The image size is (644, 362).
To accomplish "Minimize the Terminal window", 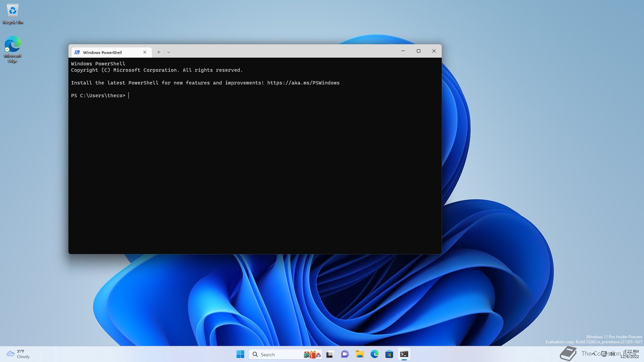I will [x=403, y=51].
